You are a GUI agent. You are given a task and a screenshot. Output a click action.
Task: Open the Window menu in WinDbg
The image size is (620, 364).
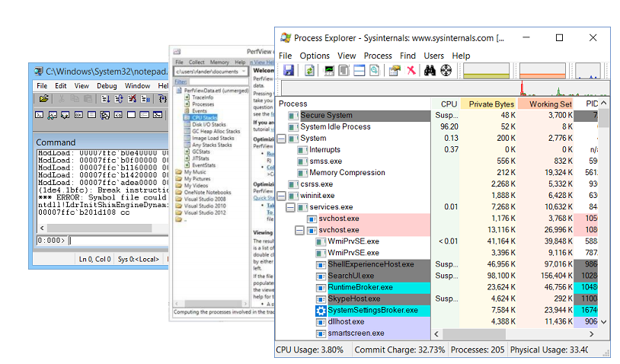click(137, 86)
